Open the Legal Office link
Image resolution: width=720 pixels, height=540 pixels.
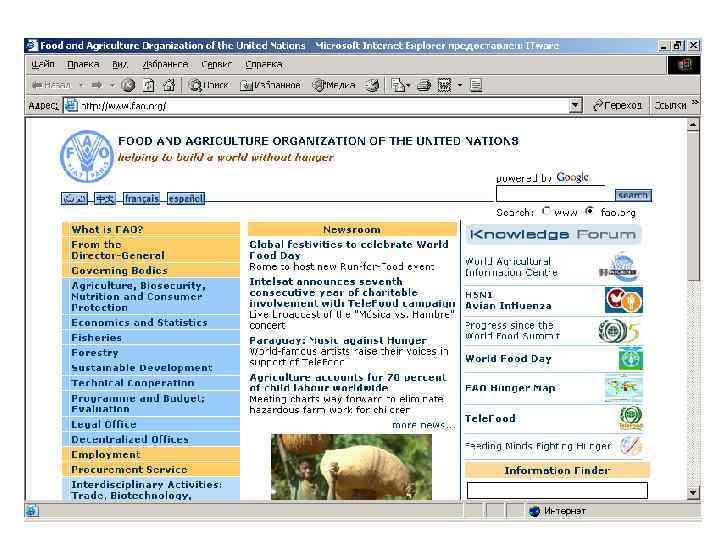pyautogui.click(x=103, y=424)
